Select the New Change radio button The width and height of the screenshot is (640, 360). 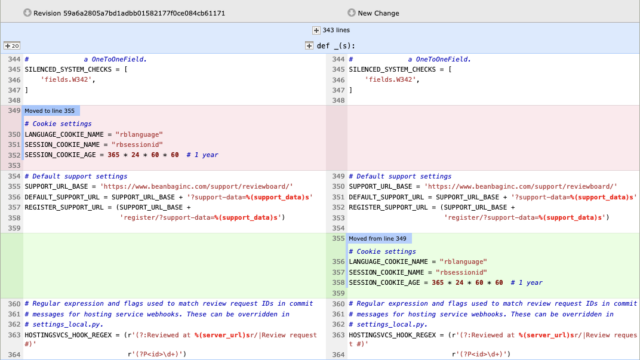click(351, 13)
